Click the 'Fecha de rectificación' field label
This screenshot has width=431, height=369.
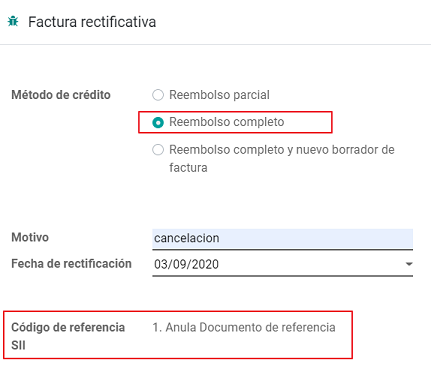[71, 264]
